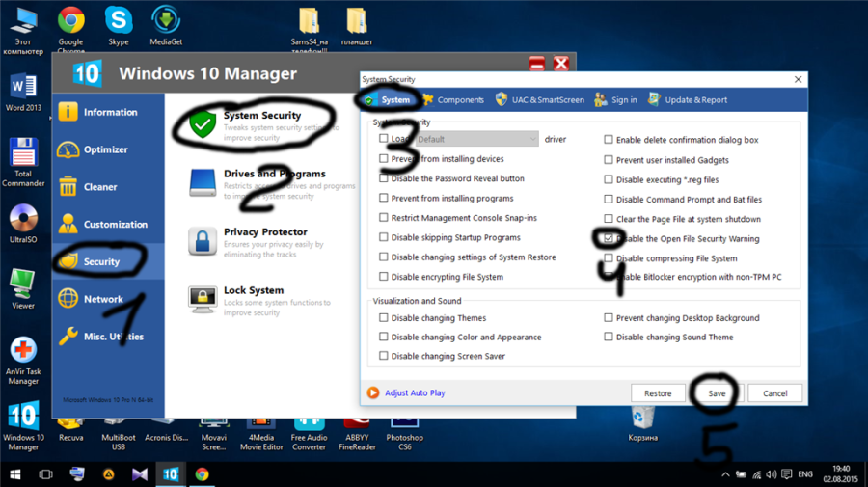Open Adjust Auto Play link
The image size is (868, 487).
coord(415,392)
